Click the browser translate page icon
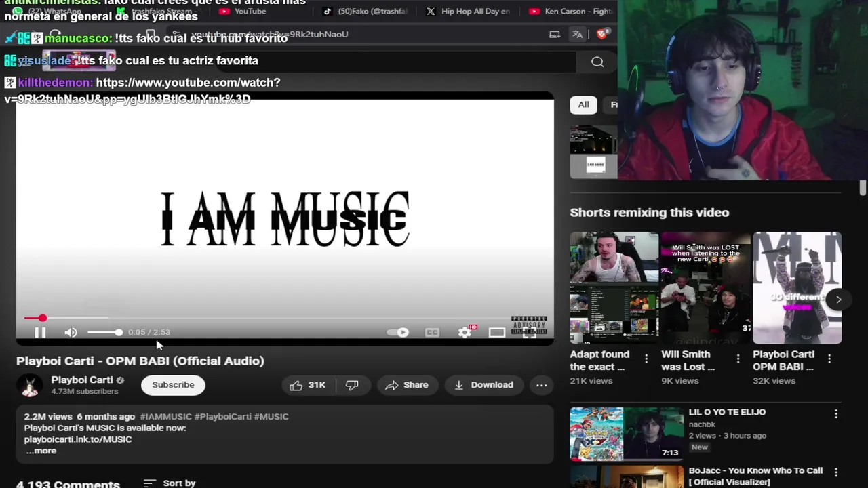 click(578, 34)
